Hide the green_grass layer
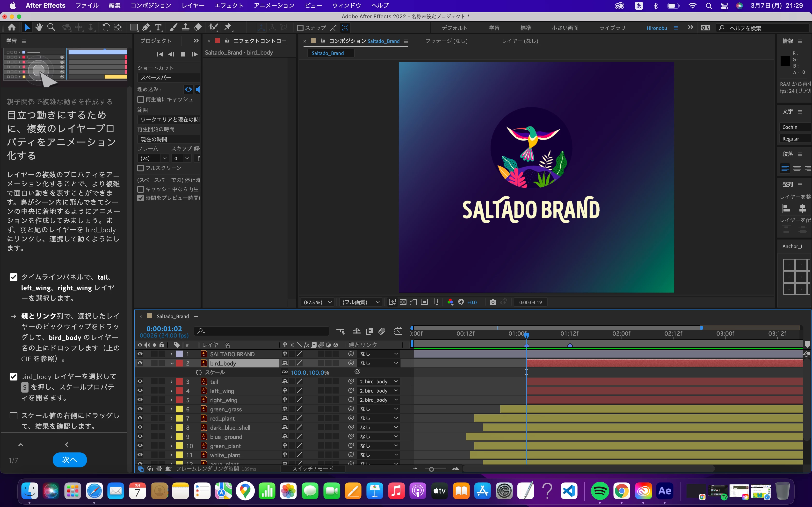This screenshot has height=507, width=812. (x=140, y=409)
